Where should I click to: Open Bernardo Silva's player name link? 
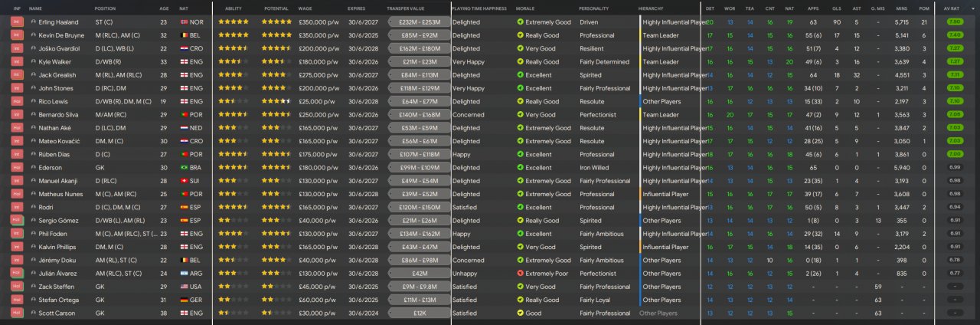tap(57, 115)
